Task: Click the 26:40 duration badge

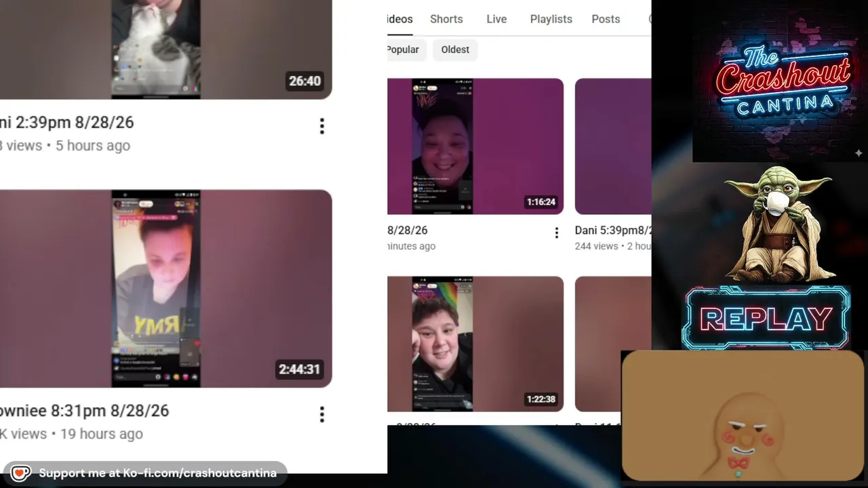Action: coord(304,81)
